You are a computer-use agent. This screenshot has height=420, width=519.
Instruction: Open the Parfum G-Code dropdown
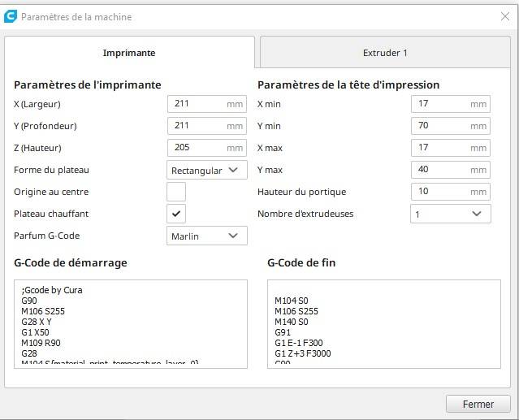coord(206,236)
